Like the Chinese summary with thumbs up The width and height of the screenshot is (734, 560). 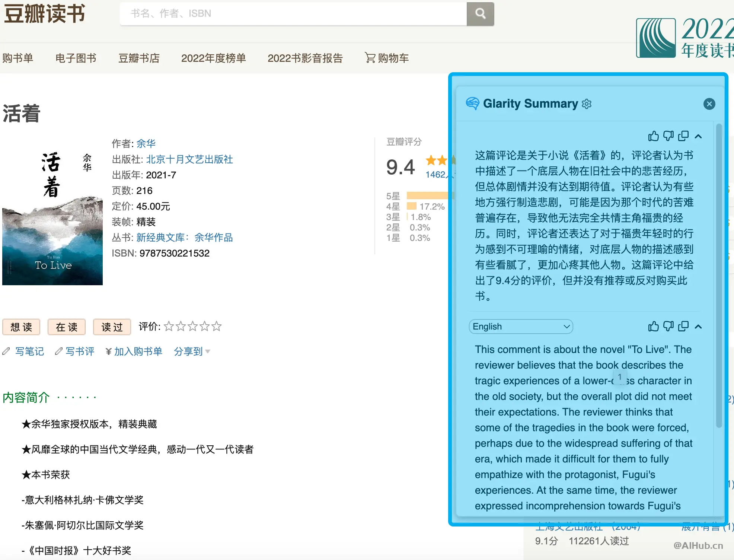coord(653,136)
